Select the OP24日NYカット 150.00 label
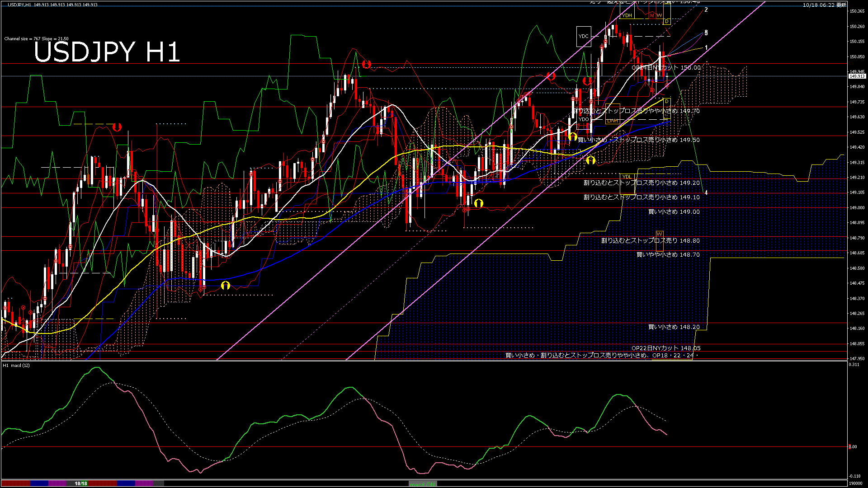Image resolution: width=868 pixels, height=488 pixels. pyautogui.click(x=665, y=68)
